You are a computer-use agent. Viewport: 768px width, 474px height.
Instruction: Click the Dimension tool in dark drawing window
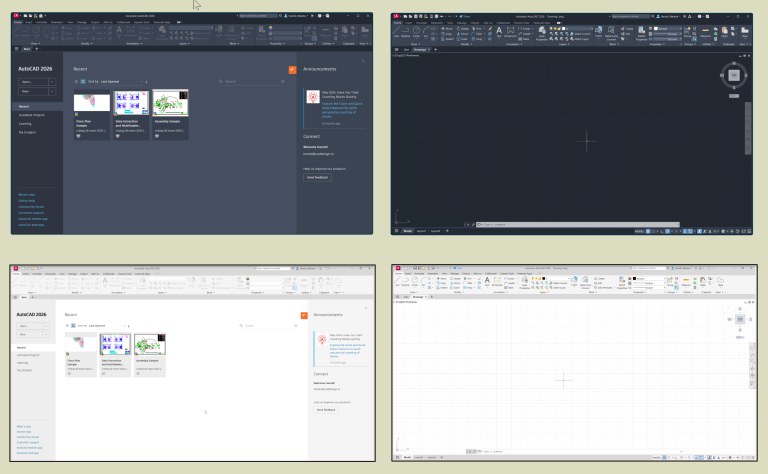(x=510, y=31)
